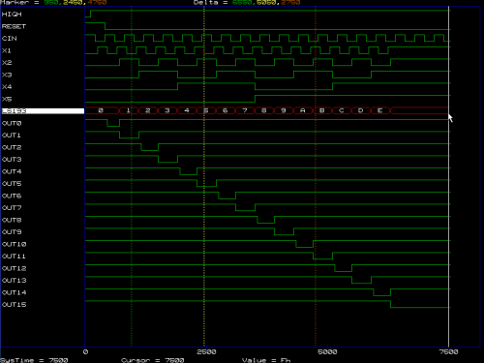Screen dimensions: 484x363
Task: Select the X3 signal label
Action: [7, 75]
